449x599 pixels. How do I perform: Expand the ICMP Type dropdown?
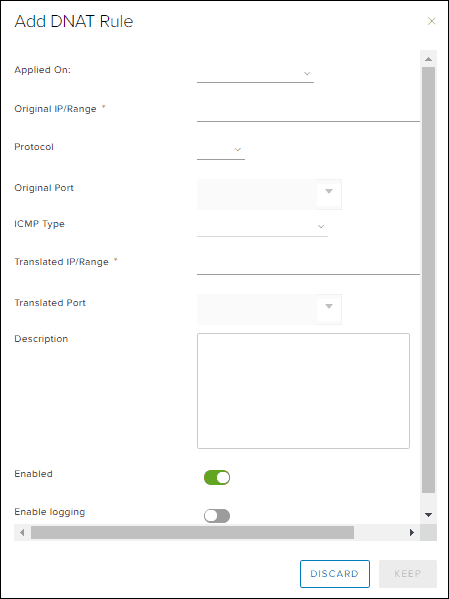263,227
